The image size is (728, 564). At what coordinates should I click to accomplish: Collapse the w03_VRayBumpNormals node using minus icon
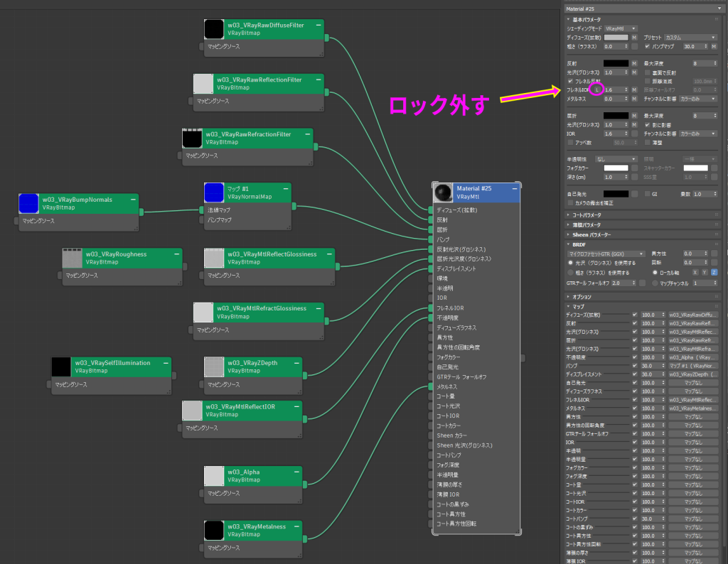click(x=133, y=200)
